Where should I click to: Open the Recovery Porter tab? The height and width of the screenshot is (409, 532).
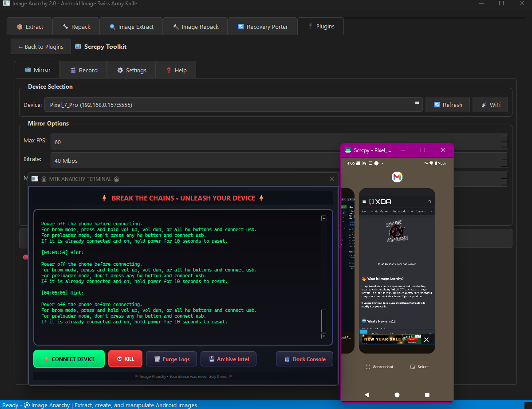(x=263, y=27)
